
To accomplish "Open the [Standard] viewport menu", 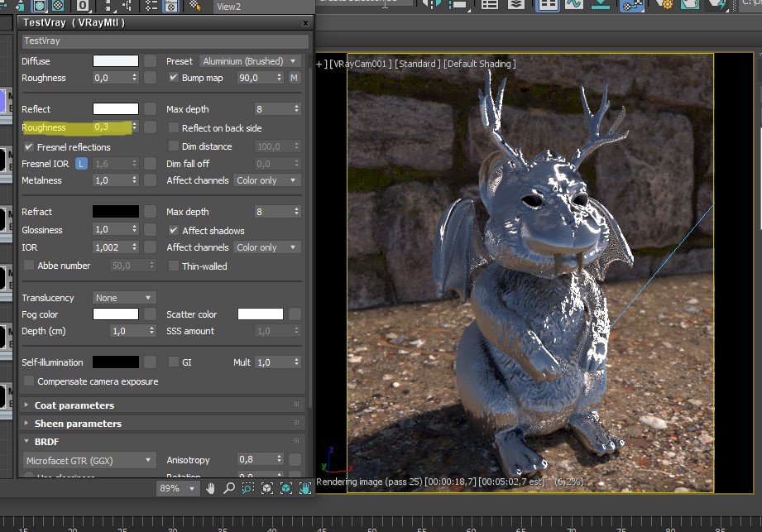I will [418, 64].
